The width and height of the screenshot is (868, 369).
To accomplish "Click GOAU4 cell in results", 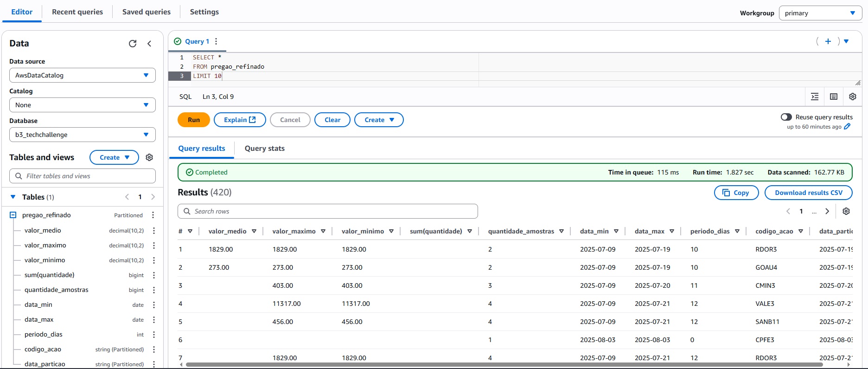I will (x=766, y=267).
